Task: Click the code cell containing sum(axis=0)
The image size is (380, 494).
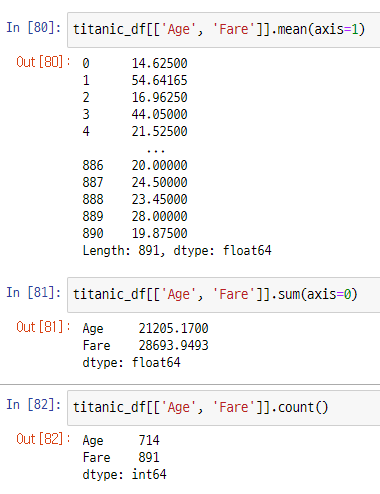Action: pyautogui.click(x=224, y=295)
